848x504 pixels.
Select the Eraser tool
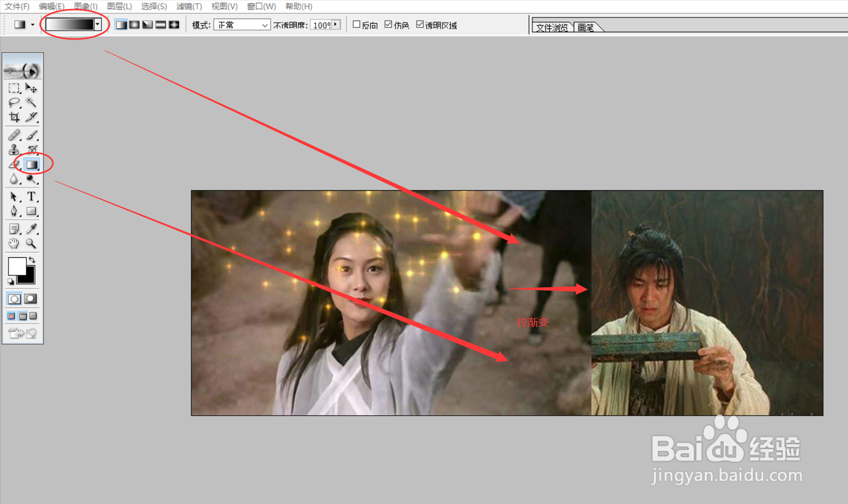point(14,165)
